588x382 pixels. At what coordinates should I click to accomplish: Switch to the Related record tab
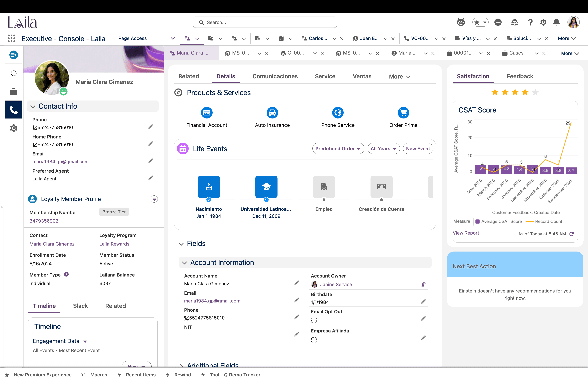189,76
